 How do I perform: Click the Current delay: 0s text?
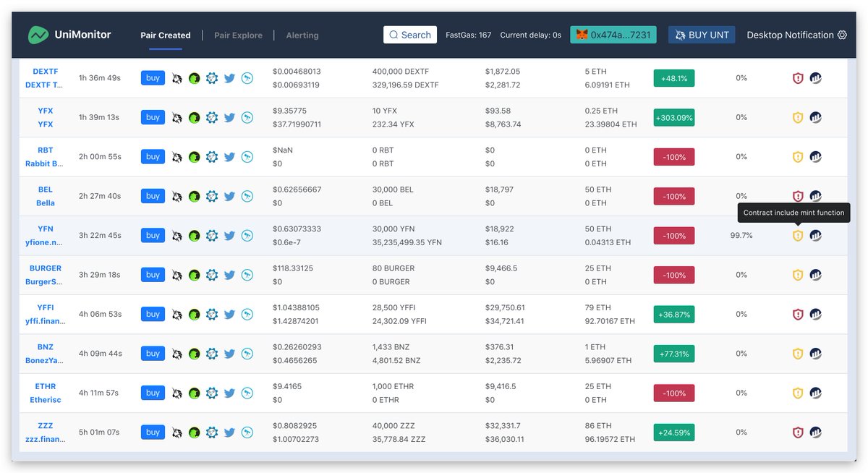530,35
